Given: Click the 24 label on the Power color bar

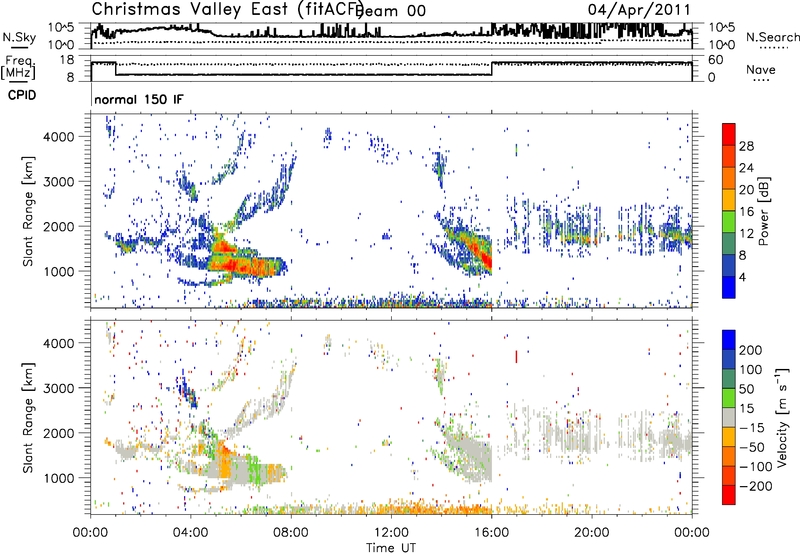Looking at the screenshot, I should (x=746, y=168).
